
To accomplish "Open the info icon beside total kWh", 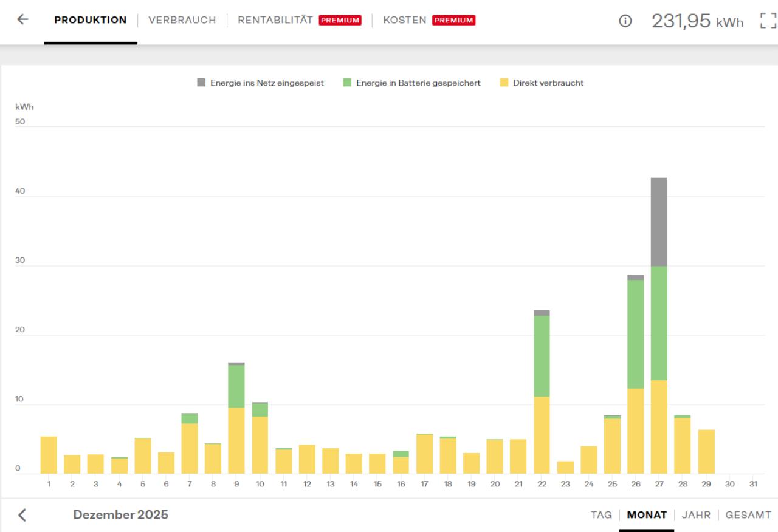I will (624, 21).
